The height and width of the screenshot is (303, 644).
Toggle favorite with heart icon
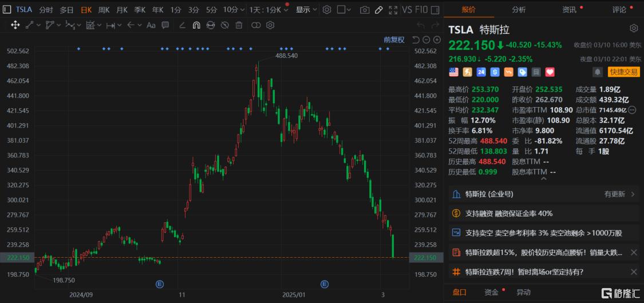[550, 72]
